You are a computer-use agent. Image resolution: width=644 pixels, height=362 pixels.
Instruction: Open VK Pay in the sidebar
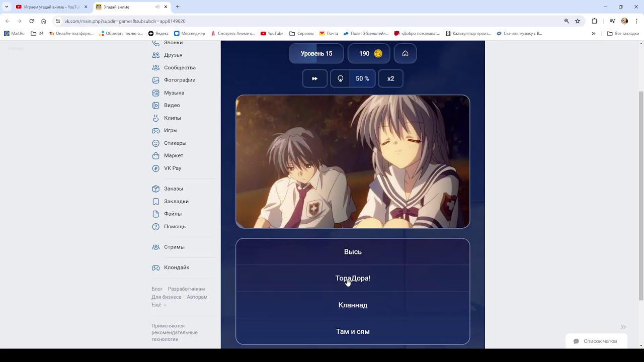click(x=173, y=168)
